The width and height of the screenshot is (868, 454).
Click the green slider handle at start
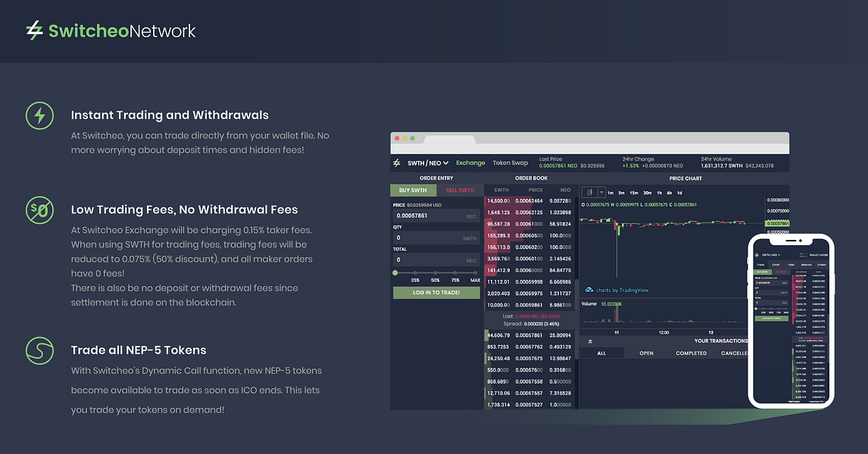[395, 272]
